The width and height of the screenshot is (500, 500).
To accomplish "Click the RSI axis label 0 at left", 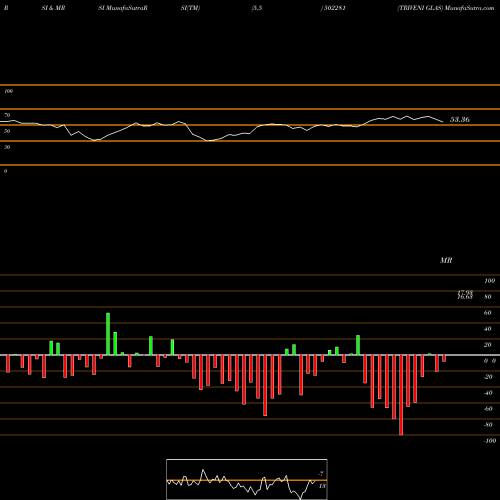I will [5, 171].
